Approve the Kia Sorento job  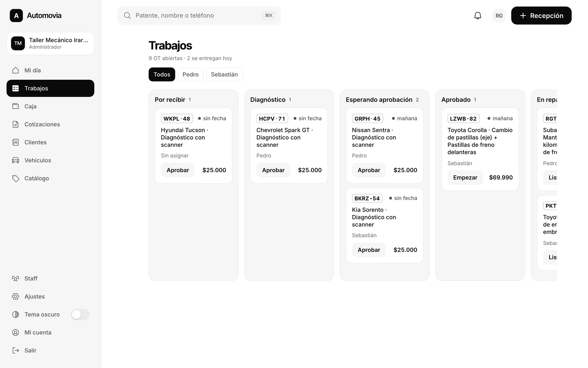click(369, 250)
